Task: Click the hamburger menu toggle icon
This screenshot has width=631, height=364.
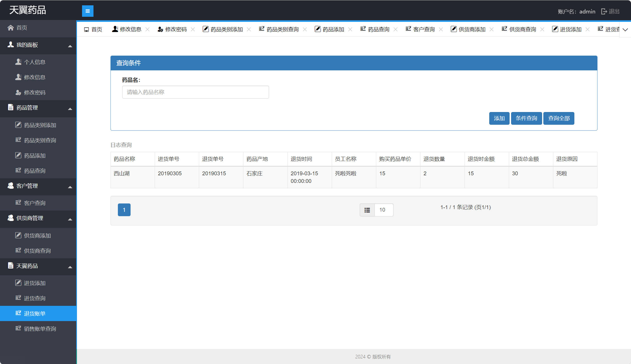Action: click(88, 11)
